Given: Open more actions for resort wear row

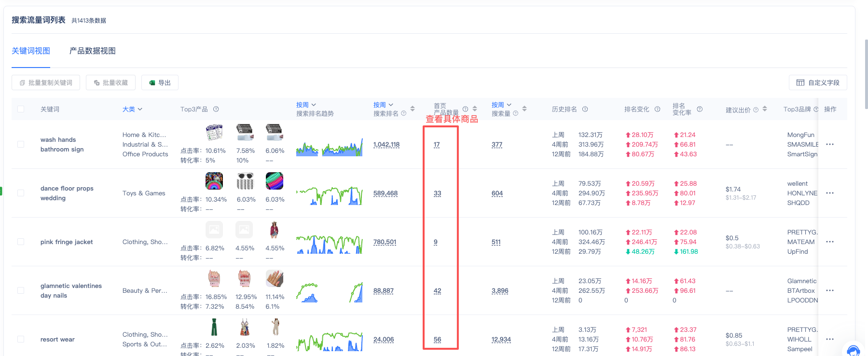Looking at the screenshot, I should point(830,339).
